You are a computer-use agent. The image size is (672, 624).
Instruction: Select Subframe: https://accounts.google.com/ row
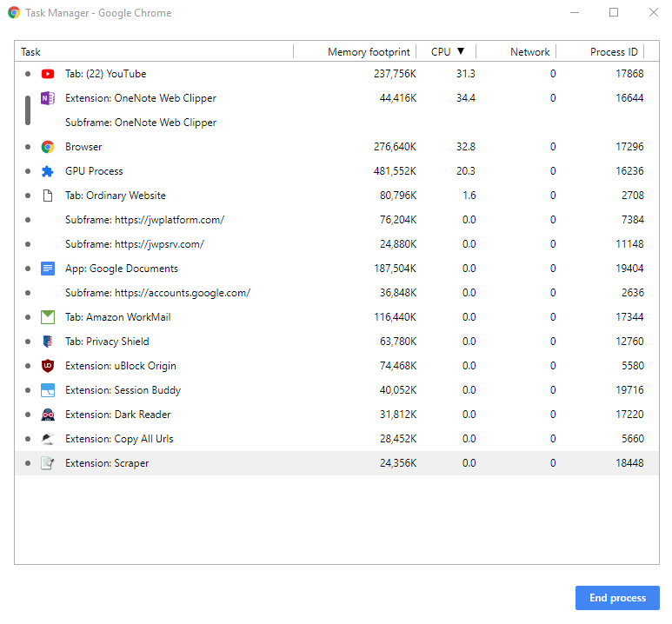click(336, 293)
